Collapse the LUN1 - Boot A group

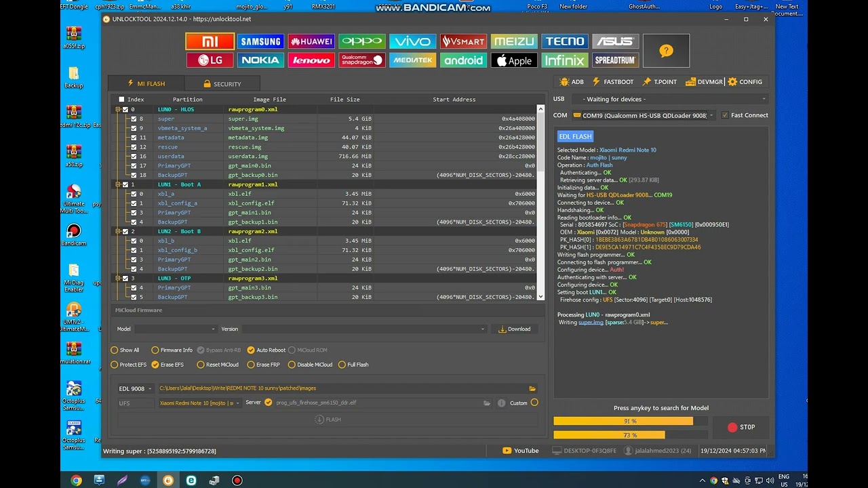pyautogui.click(x=118, y=184)
